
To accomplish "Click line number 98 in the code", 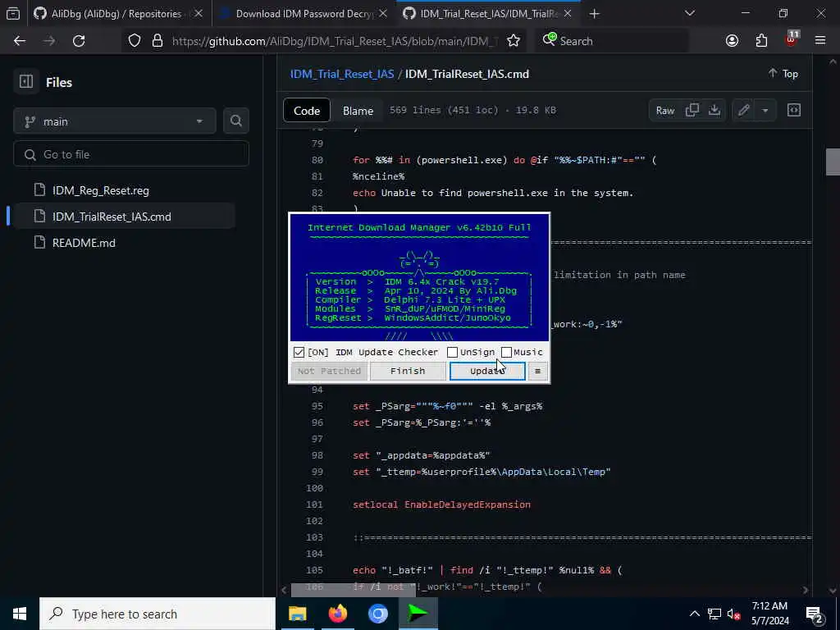I will [317, 454].
